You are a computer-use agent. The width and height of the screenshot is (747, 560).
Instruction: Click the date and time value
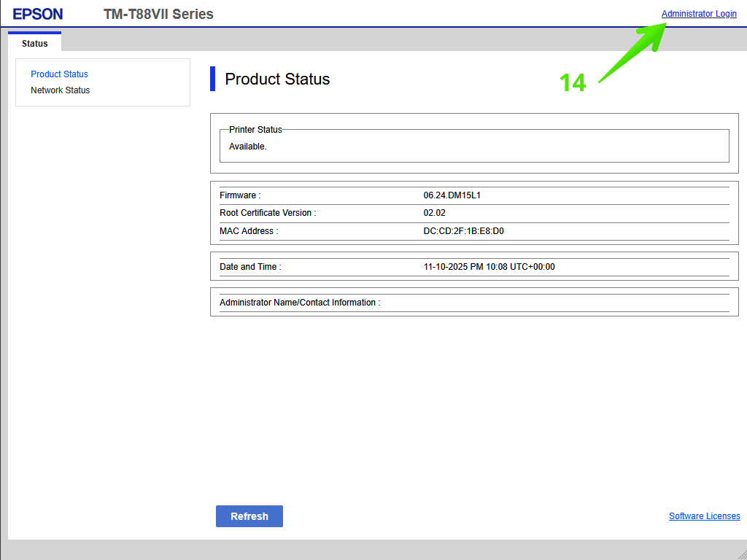click(489, 267)
